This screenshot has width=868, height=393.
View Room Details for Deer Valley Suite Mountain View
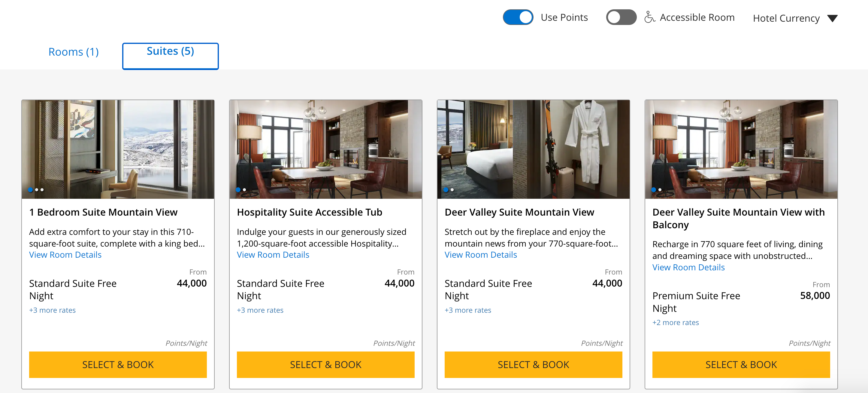pyautogui.click(x=480, y=255)
